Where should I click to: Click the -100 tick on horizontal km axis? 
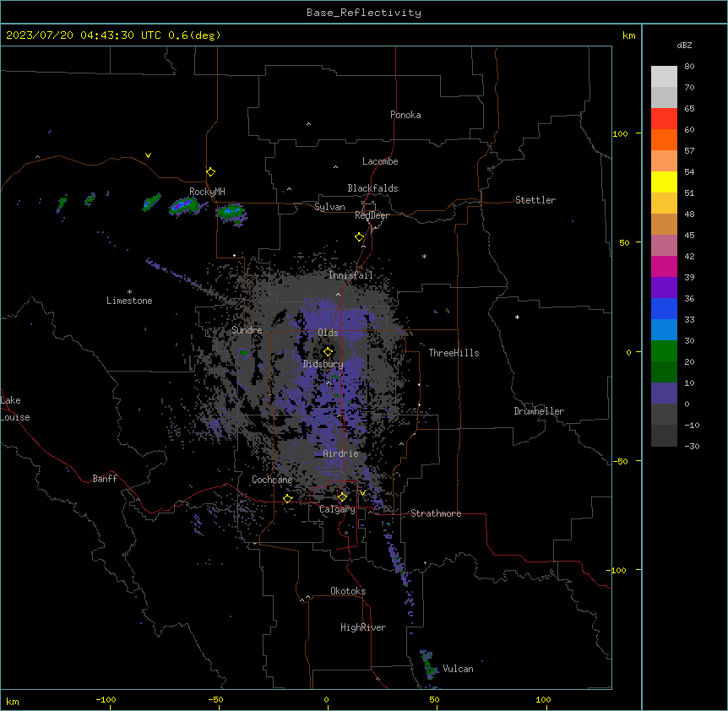click(106, 699)
